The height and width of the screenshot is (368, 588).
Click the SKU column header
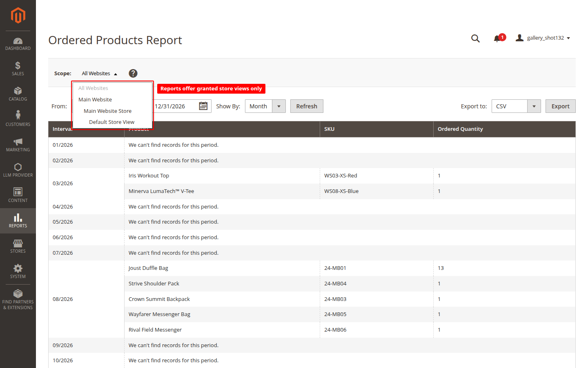(x=376, y=129)
